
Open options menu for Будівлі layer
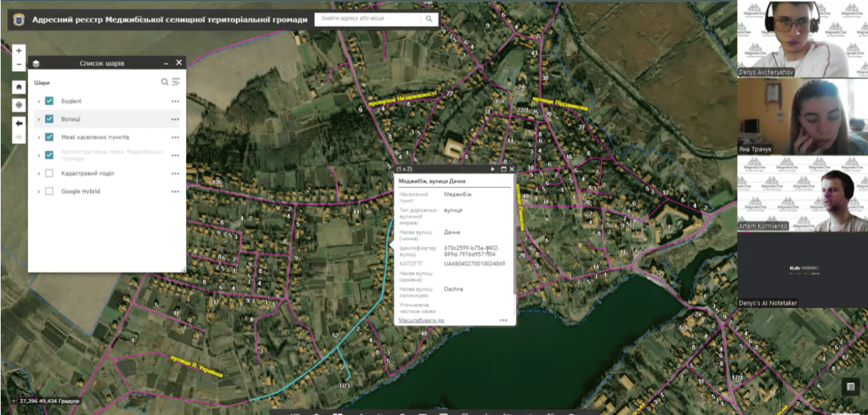pyautogui.click(x=176, y=101)
